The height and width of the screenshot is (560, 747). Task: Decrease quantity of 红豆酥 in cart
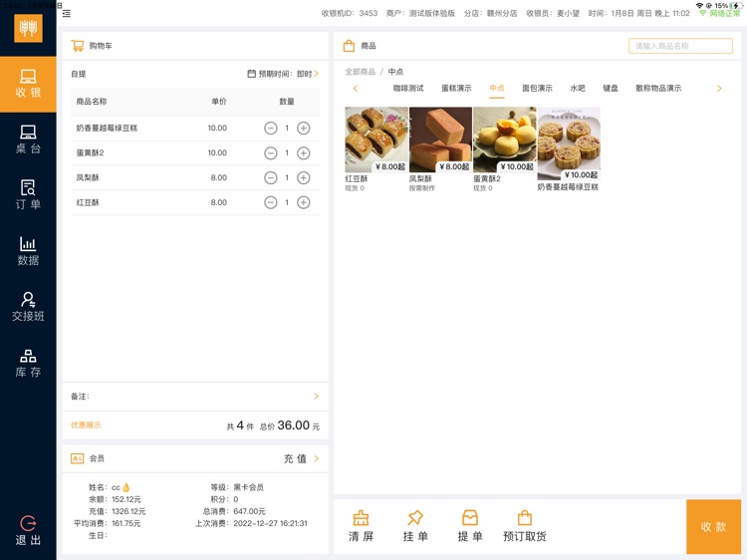click(271, 202)
